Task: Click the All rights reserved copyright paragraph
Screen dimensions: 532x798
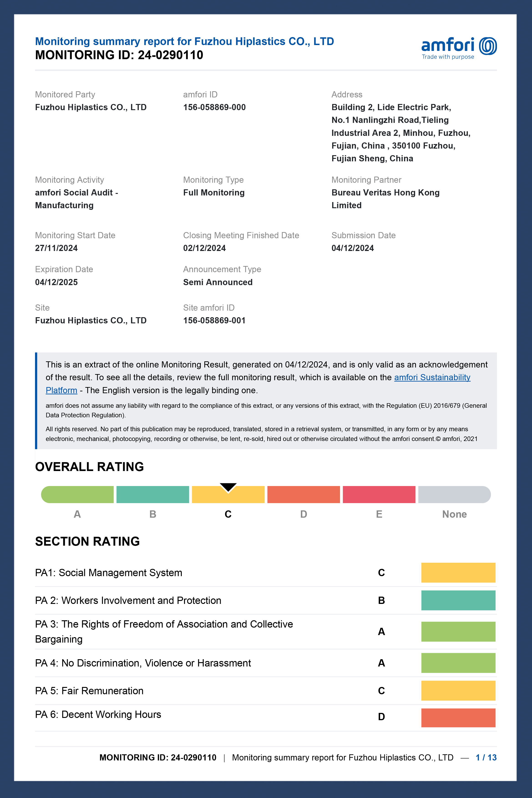Action: 262,434
